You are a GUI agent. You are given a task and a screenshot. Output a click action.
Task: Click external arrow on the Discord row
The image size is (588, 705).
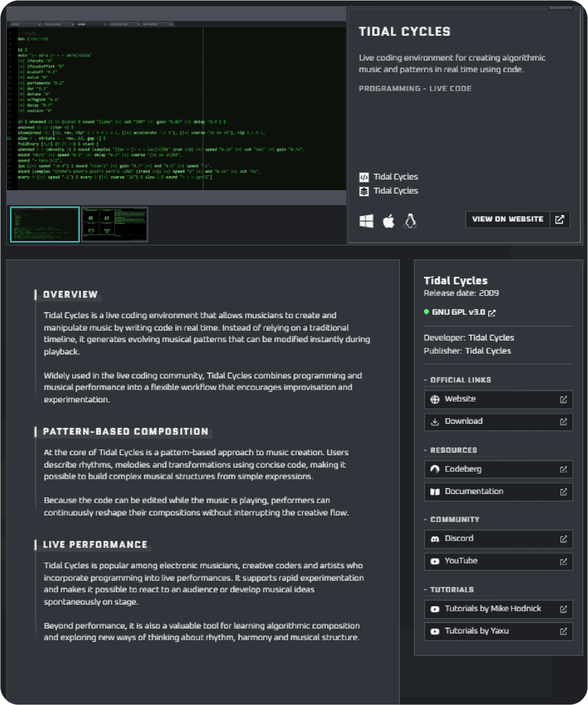pos(563,539)
